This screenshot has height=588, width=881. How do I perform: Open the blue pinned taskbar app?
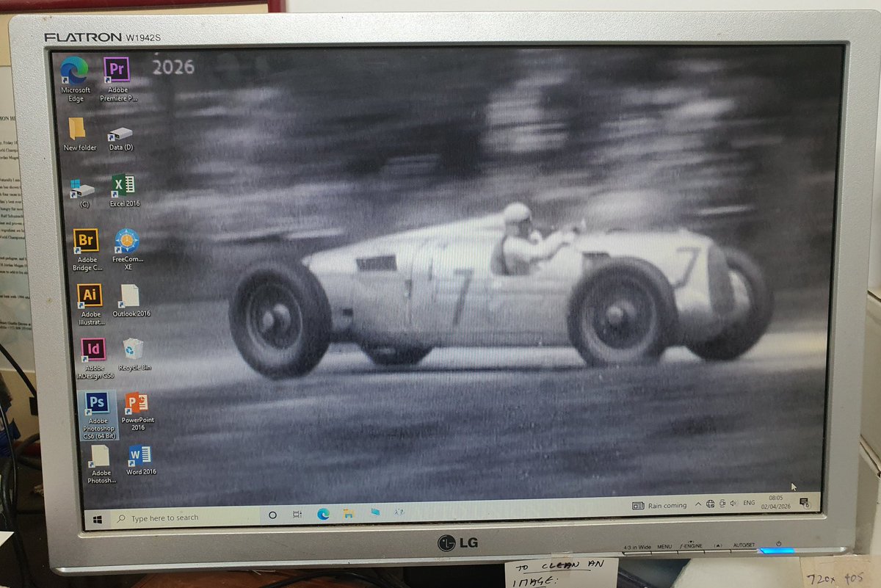pos(375,512)
